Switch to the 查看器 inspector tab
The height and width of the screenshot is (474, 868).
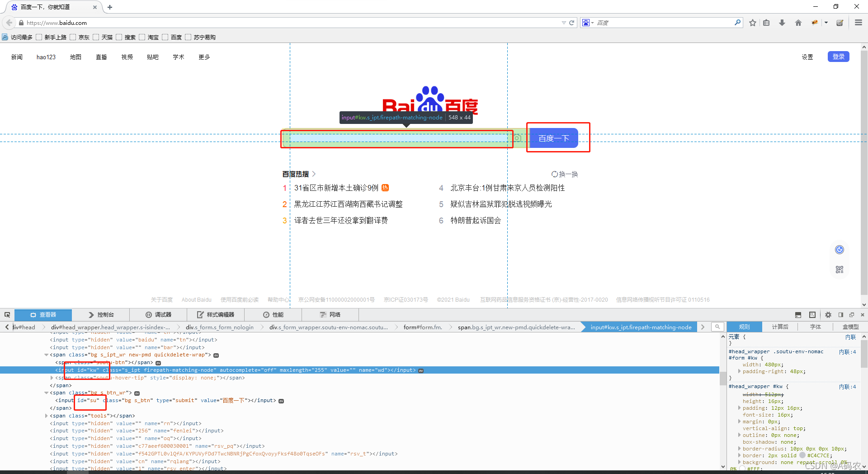[x=43, y=315]
